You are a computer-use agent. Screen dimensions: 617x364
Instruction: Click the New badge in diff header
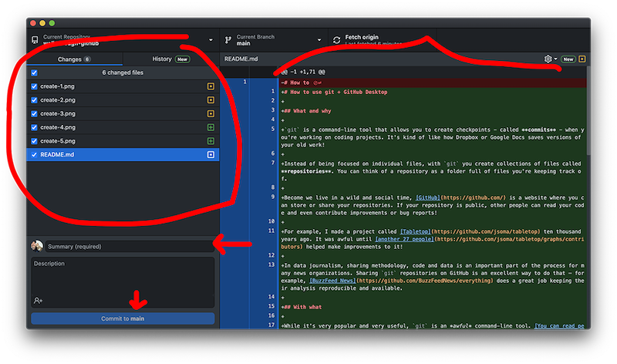[x=568, y=59]
